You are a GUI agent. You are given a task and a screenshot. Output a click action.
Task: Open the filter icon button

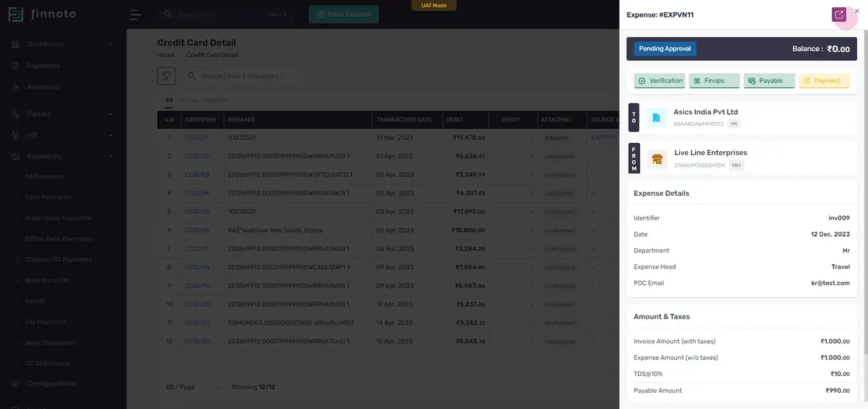(166, 76)
